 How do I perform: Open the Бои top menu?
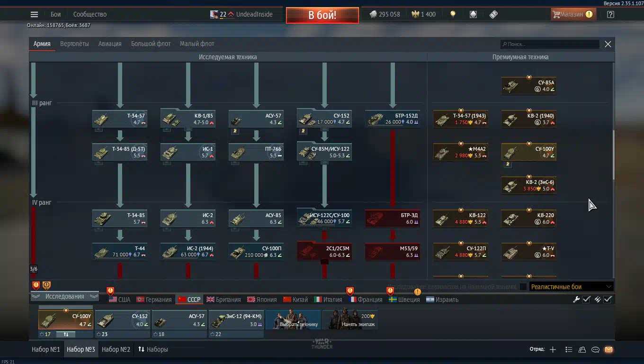(56, 14)
